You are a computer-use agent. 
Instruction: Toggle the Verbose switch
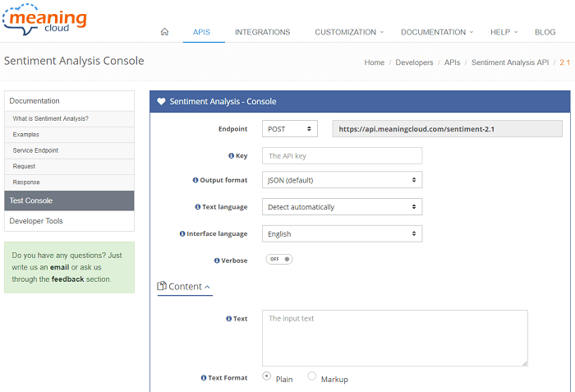coord(279,259)
